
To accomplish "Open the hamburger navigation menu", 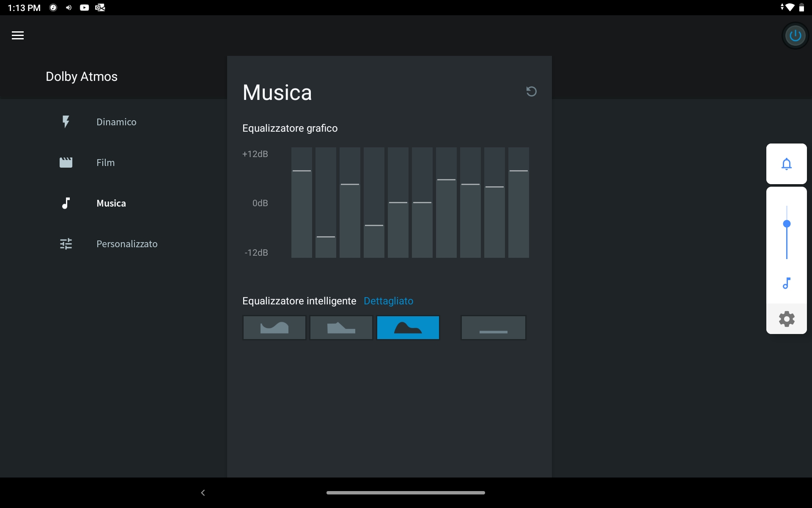I will 18,36.
